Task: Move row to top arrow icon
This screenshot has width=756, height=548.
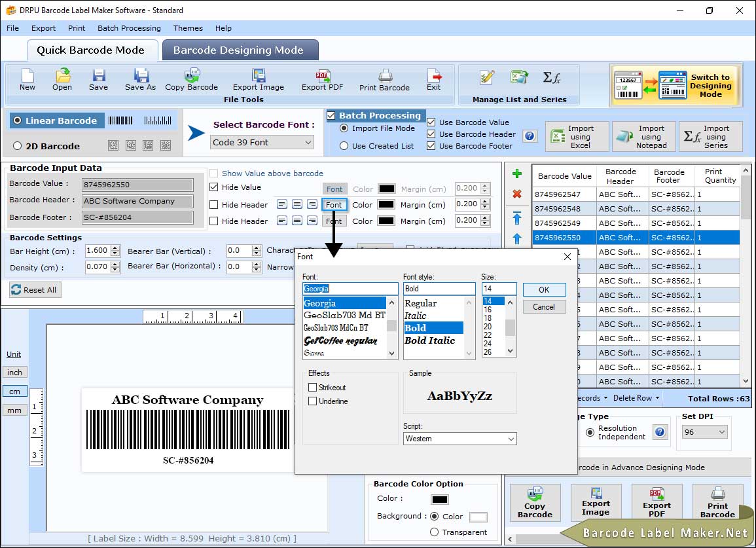Action: point(517,218)
